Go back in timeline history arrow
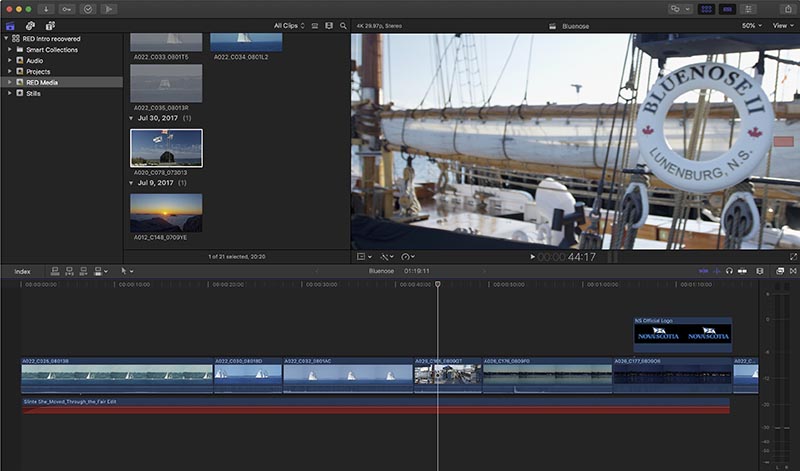This screenshot has height=471, width=800. coord(316,271)
